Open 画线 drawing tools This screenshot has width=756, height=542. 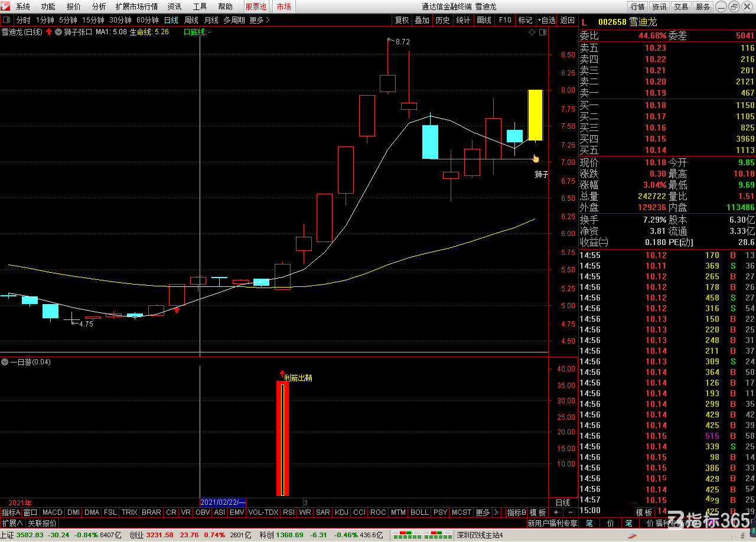[x=484, y=20]
